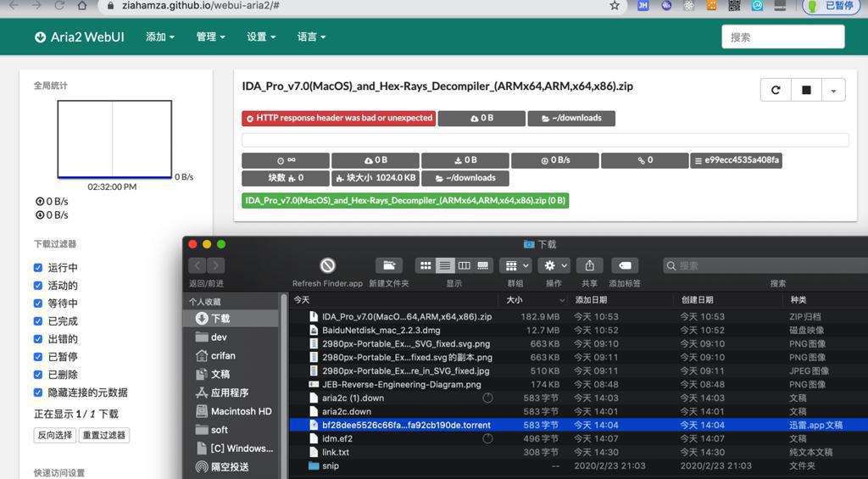This screenshot has width=868, height=479.
Task: Click the ~/downloads badge beside the error
Action: [x=571, y=118]
